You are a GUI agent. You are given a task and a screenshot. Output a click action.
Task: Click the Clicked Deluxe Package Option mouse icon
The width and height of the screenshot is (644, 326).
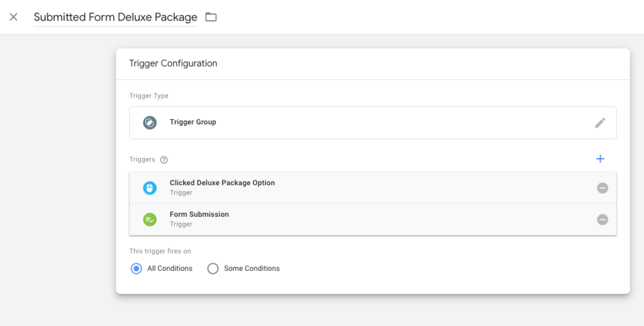150,188
